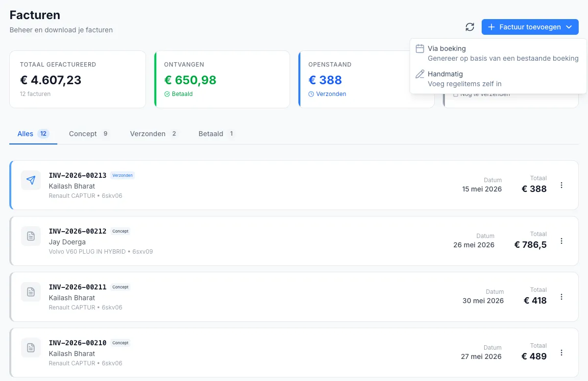Click the date 15 mei 2026
Screen dimensions: 588x381
point(482,189)
